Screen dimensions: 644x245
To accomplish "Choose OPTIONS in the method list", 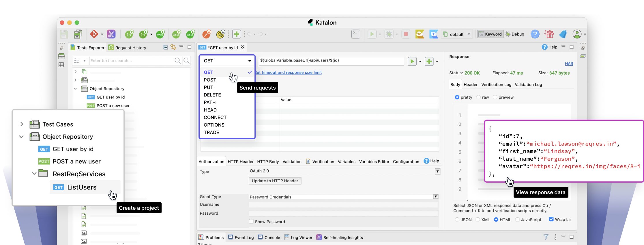I will click(x=214, y=125).
